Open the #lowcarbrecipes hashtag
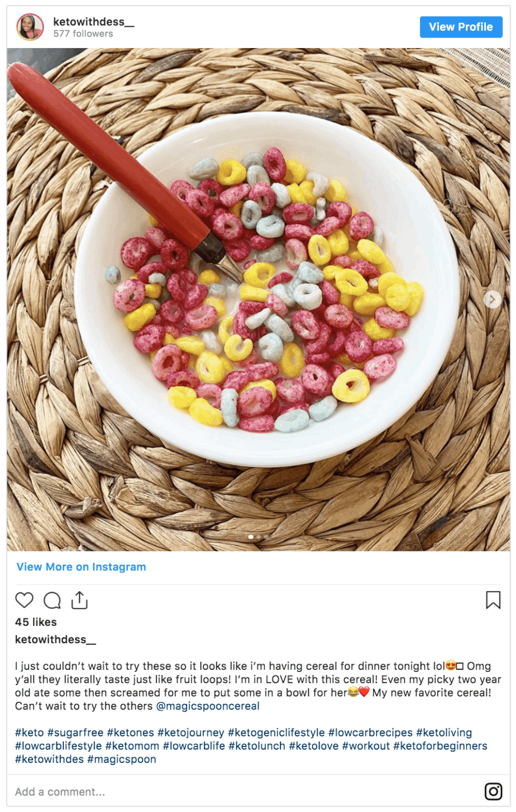Screen dimensions: 516x812 tap(370, 732)
